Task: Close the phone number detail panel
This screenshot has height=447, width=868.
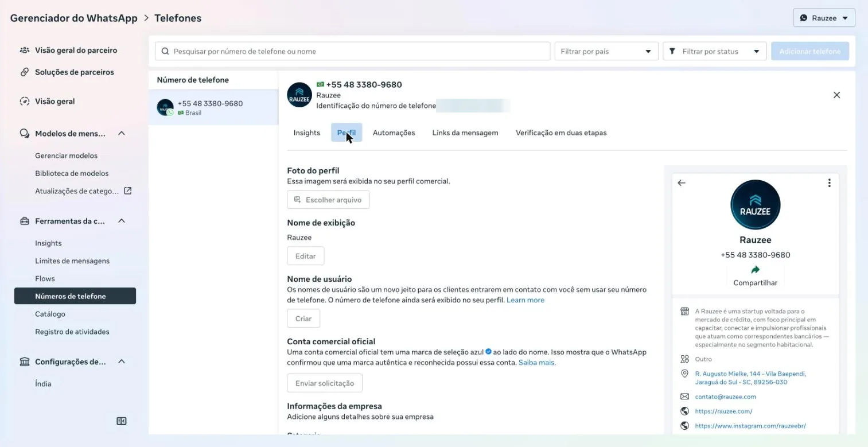Action: [836, 95]
